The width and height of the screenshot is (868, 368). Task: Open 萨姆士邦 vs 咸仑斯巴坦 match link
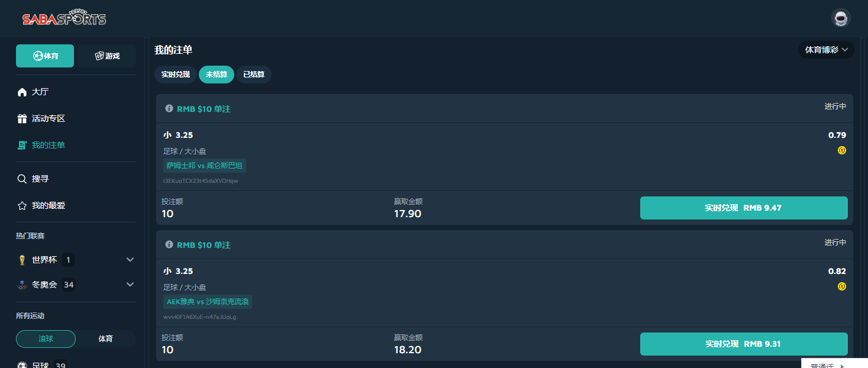coord(204,166)
